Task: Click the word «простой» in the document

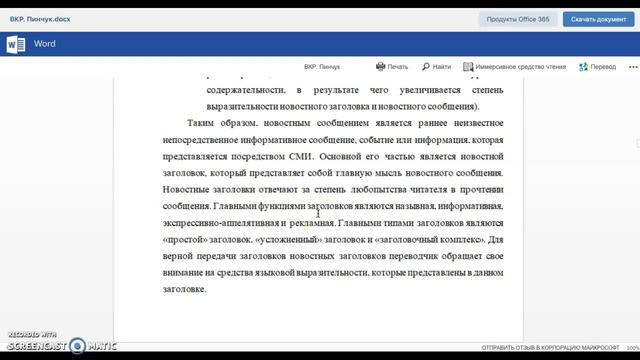Action: [x=185, y=240]
